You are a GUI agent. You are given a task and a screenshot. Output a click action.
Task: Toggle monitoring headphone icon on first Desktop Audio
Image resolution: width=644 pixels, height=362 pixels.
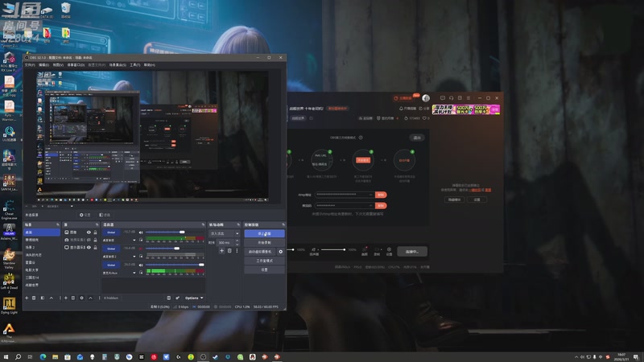(x=141, y=240)
